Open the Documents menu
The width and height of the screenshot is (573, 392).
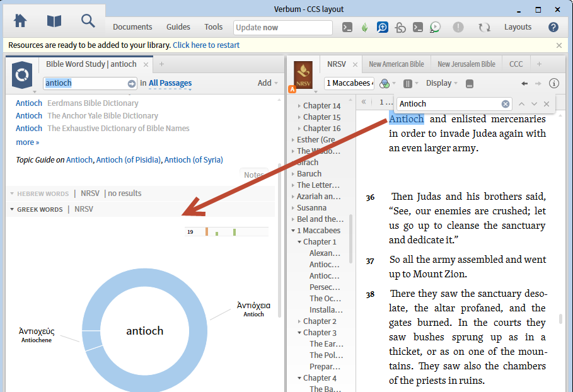click(x=132, y=27)
